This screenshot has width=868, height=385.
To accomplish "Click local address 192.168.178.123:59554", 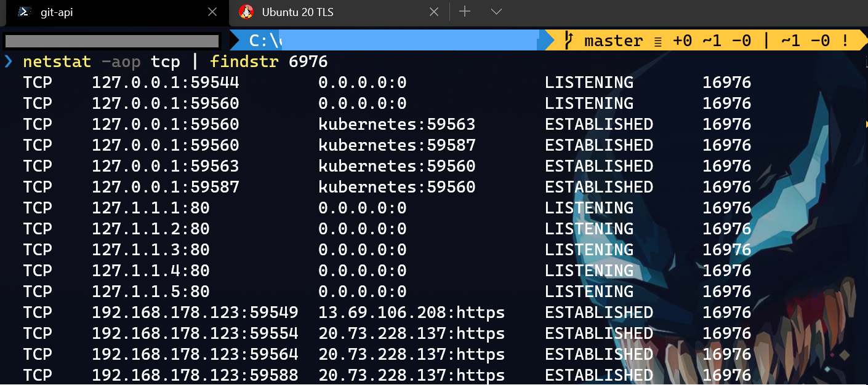I will click(x=195, y=333).
